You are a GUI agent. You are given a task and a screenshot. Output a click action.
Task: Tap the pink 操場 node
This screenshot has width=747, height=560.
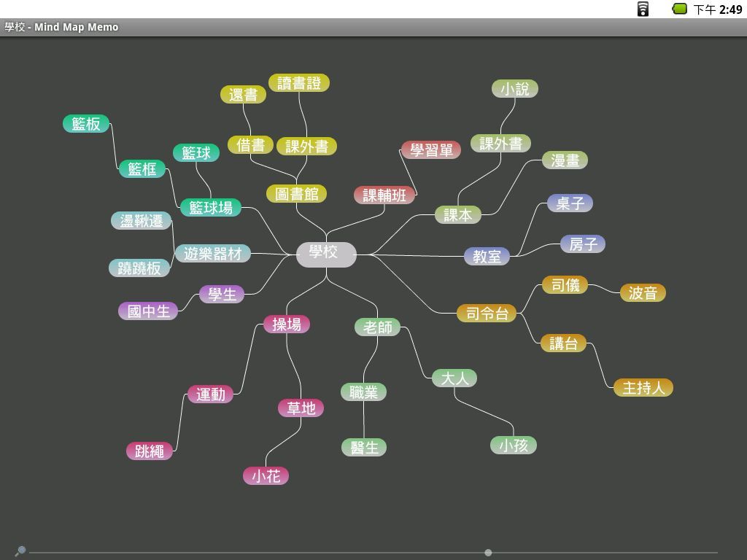[287, 324]
